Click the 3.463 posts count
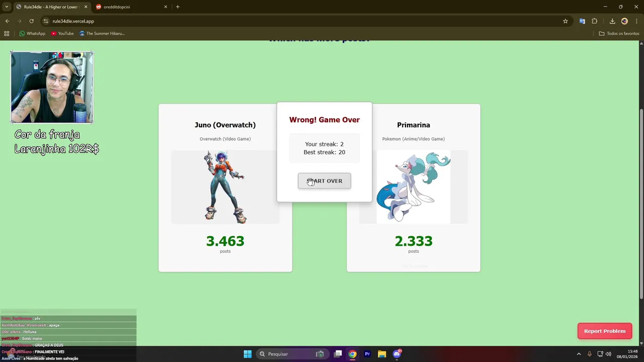Image resolution: width=644 pixels, height=362 pixels. (x=225, y=241)
